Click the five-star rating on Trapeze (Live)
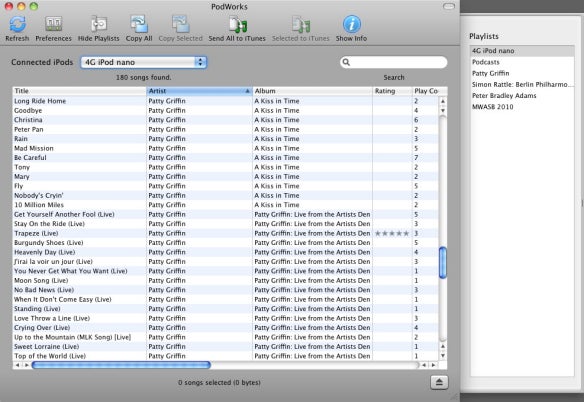The height and width of the screenshot is (402, 584). point(392,234)
